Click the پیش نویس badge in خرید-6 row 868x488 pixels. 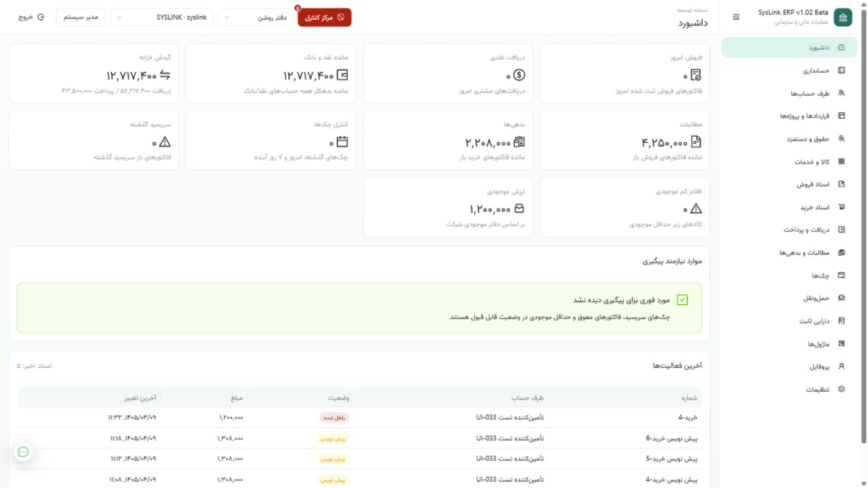tap(333, 438)
